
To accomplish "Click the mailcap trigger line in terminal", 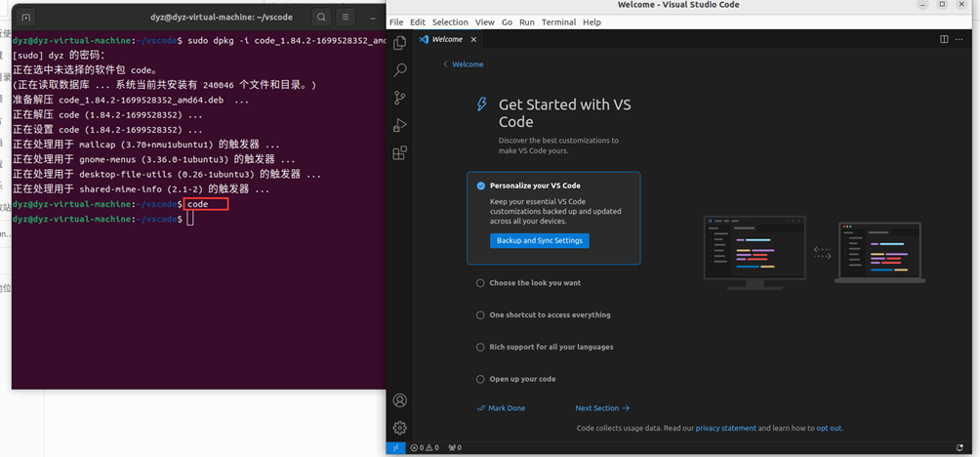I will [146, 145].
